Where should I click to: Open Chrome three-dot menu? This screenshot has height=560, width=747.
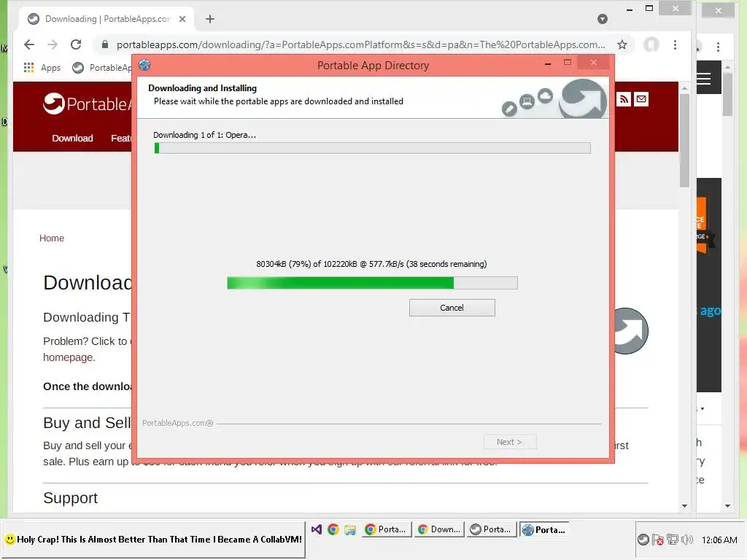(675, 44)
